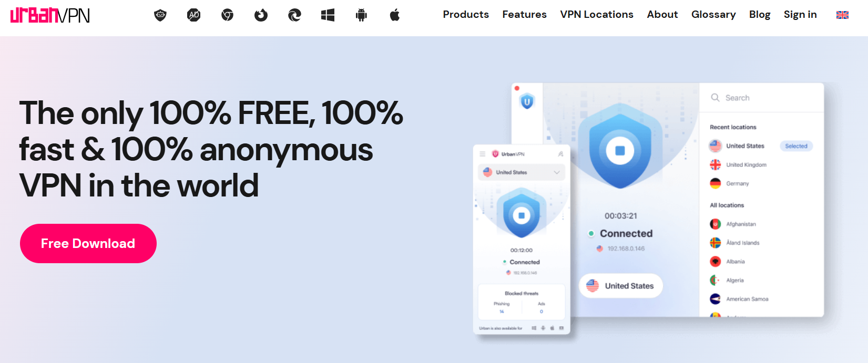Click the account icon in small popup

560,154
